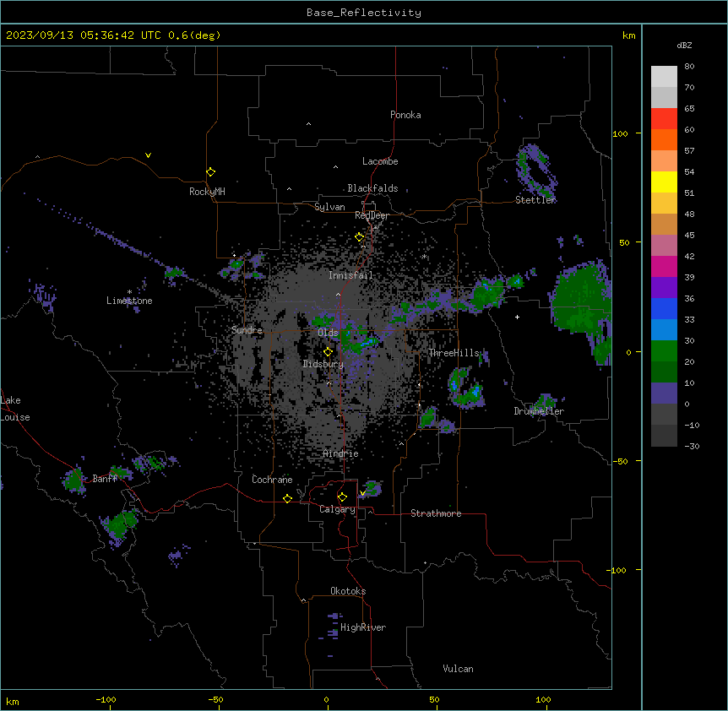Click the Banff label
728x711 pixels.
pos(105,479)
